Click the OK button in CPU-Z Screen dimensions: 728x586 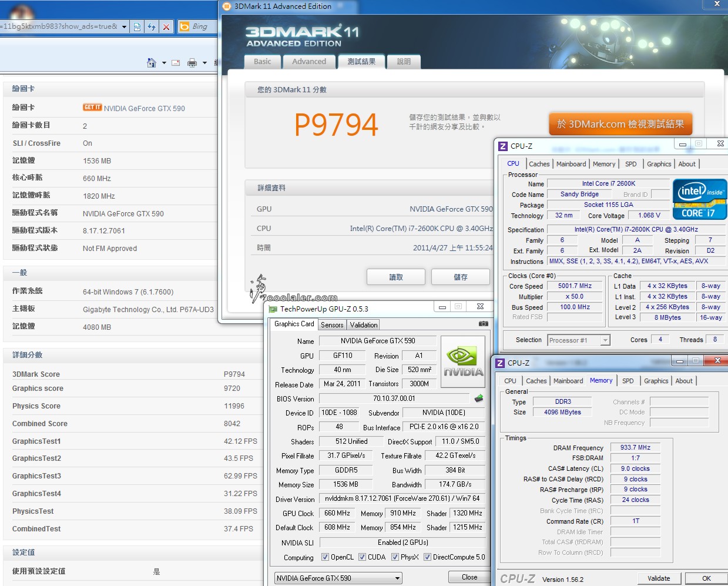[706, 578]
